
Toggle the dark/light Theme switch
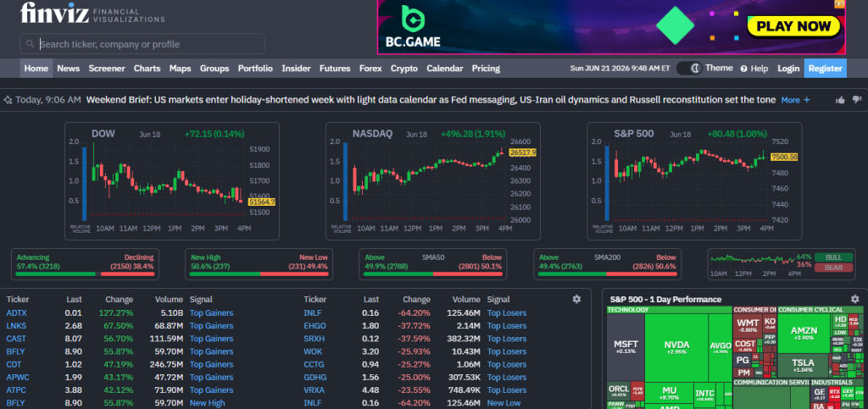point(690,68)
